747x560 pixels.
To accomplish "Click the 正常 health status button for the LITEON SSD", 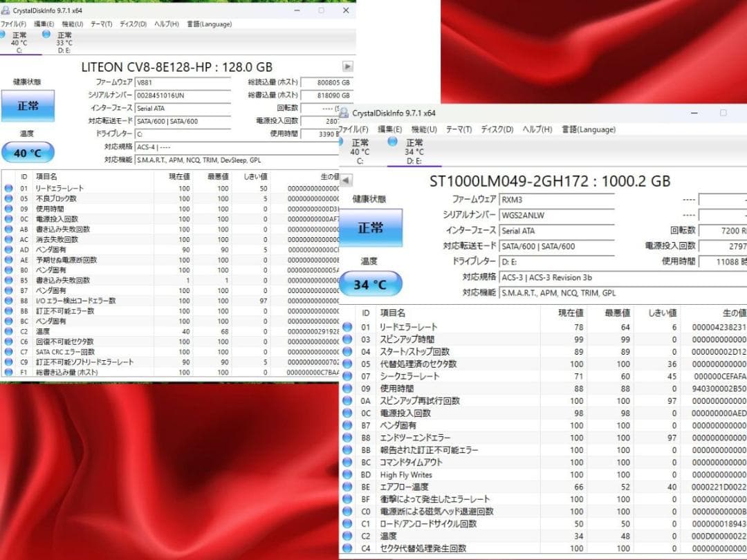I will tap(27, 106).
